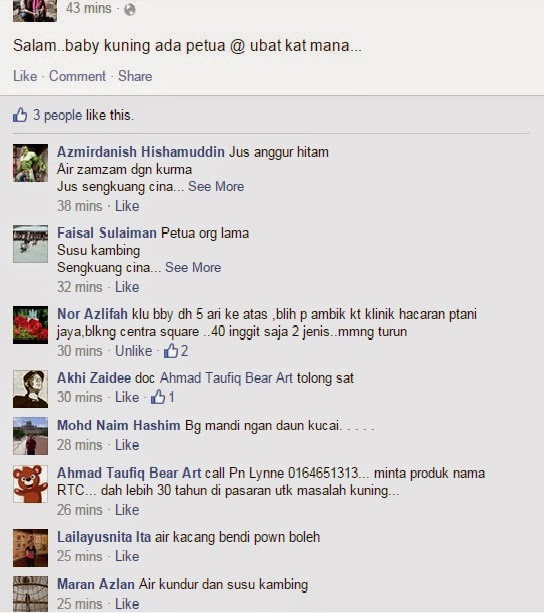Like Azmirdanish Hishamuddin's comment
Image resolution: width=544 pixels, height=613 pixels.
coord(127,206)
